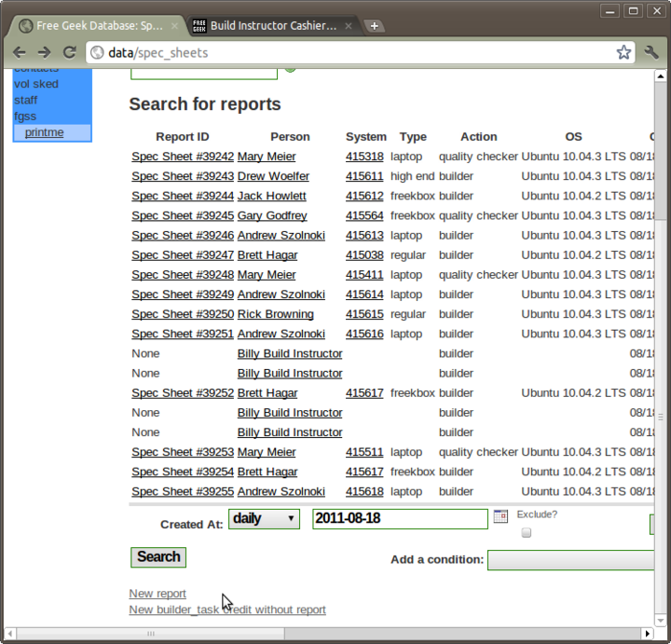Reload the page with refresh icon

click(70, 53)
